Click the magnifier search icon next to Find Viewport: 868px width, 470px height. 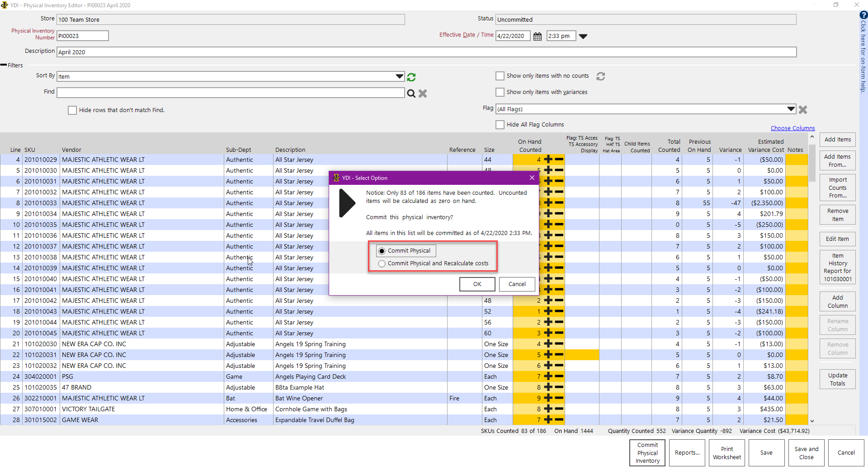pos(411,94)
